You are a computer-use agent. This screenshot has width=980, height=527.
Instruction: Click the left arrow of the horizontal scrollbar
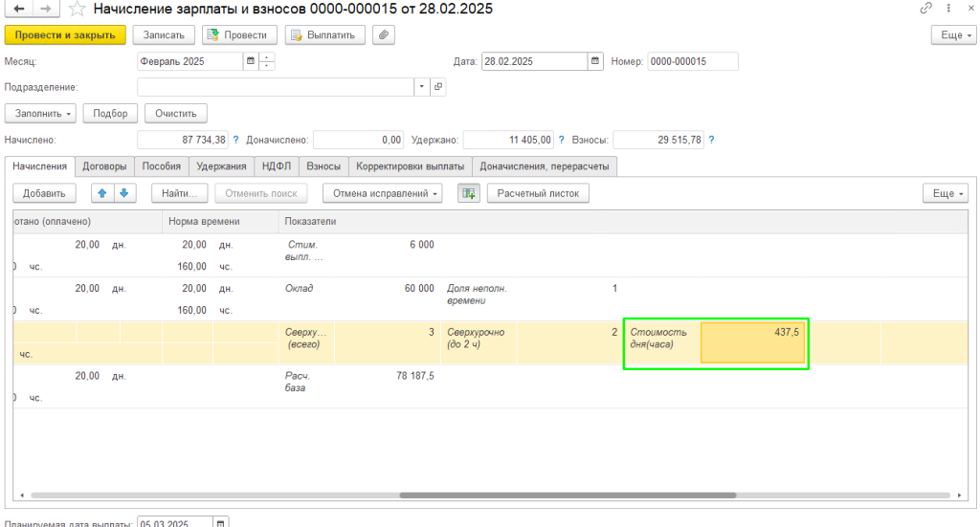[22, 495]
